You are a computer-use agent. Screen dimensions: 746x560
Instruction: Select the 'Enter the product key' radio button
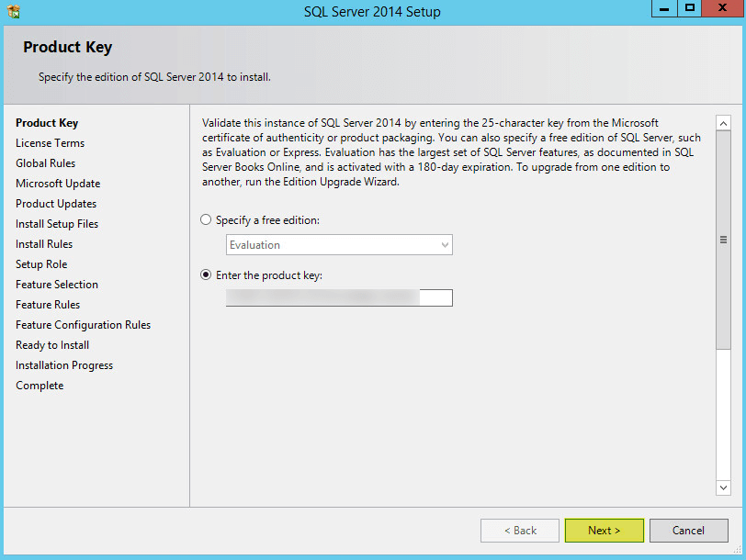pyautogui.click(x=205, y=274)
